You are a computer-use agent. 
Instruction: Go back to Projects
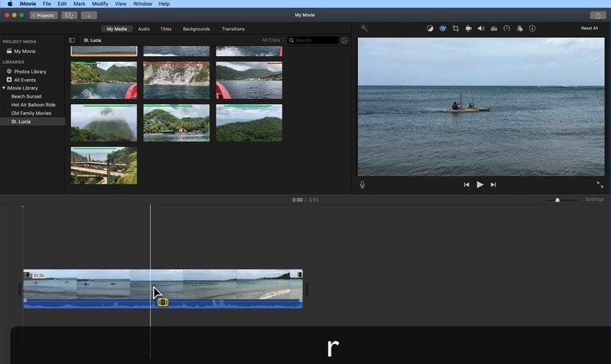(x=43, y=15)
